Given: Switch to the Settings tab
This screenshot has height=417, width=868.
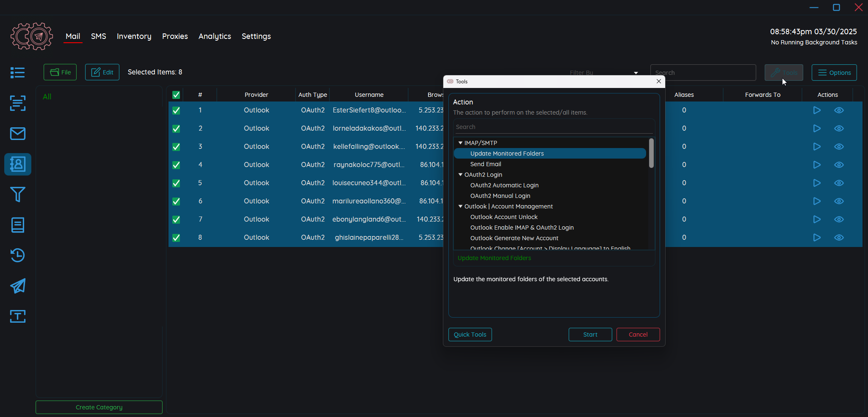Looking at the screenshot, I should (x=256, y=36).
